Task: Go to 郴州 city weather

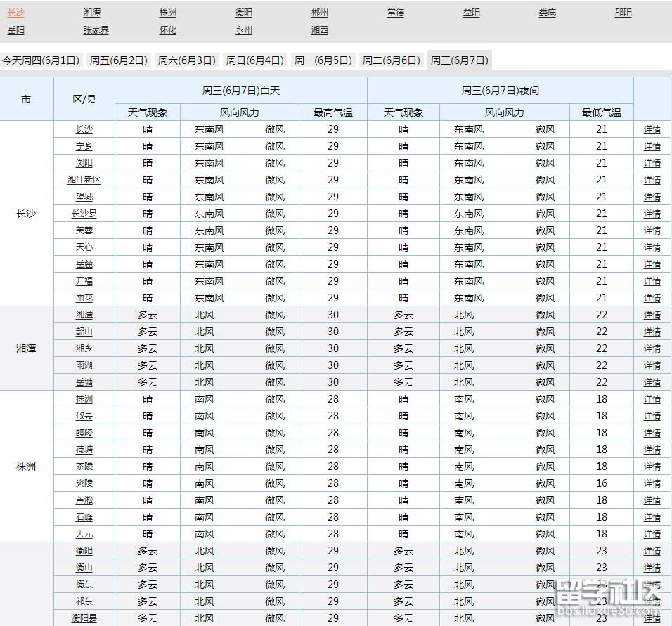Action: coord(320,13)
